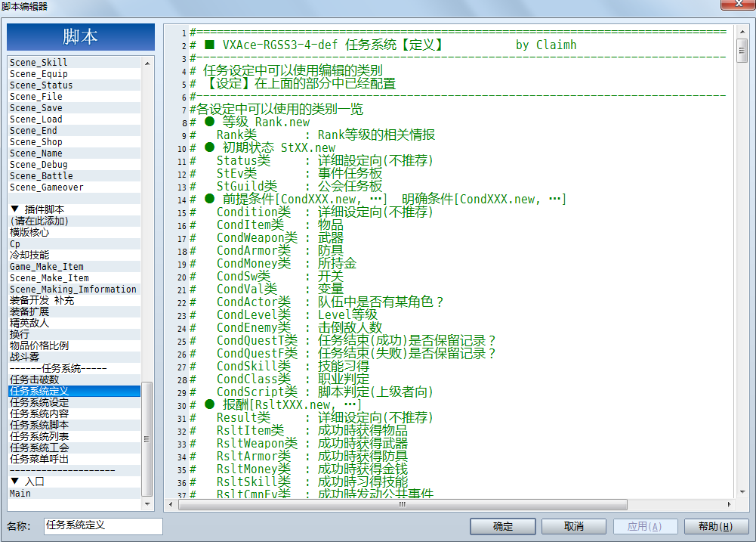Screen dimensions: 756x542
Task: Select Scene_Save script
Action: 75,107
